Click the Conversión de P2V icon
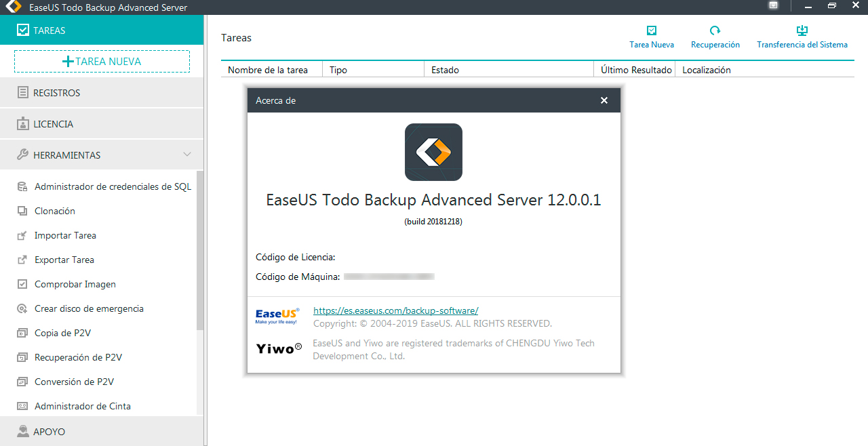868x446 pixels. [x=22, y=382]
